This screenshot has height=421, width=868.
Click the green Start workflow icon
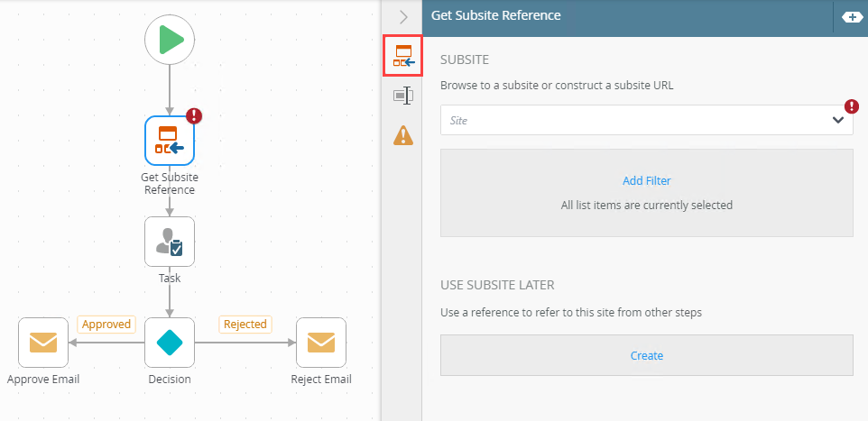pyautogui.click(x=170, y=40)
